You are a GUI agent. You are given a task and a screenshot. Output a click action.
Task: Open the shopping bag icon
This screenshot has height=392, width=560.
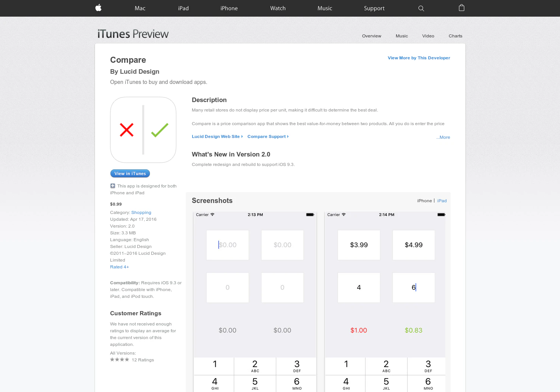pos(461,8)
